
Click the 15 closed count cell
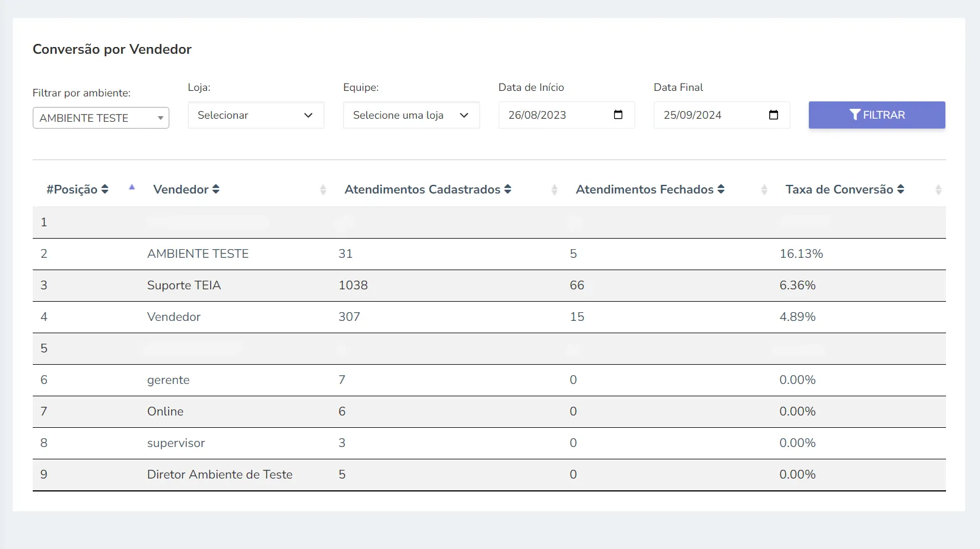tap(577, 317)
